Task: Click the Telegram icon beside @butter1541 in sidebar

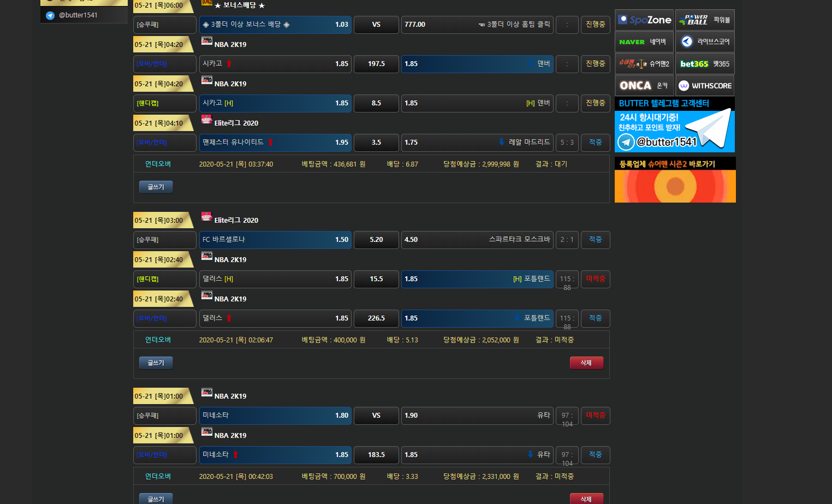Action: pyautogui.click(x=50, y=15)
